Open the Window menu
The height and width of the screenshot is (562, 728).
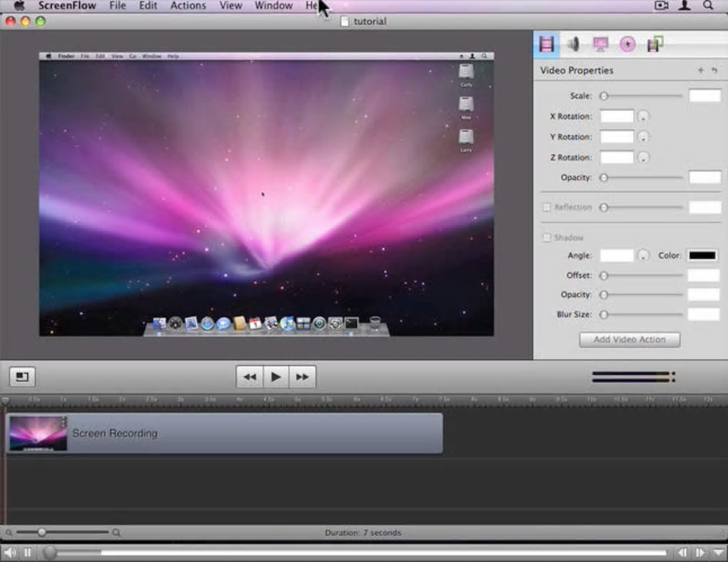tap(273, 6)
